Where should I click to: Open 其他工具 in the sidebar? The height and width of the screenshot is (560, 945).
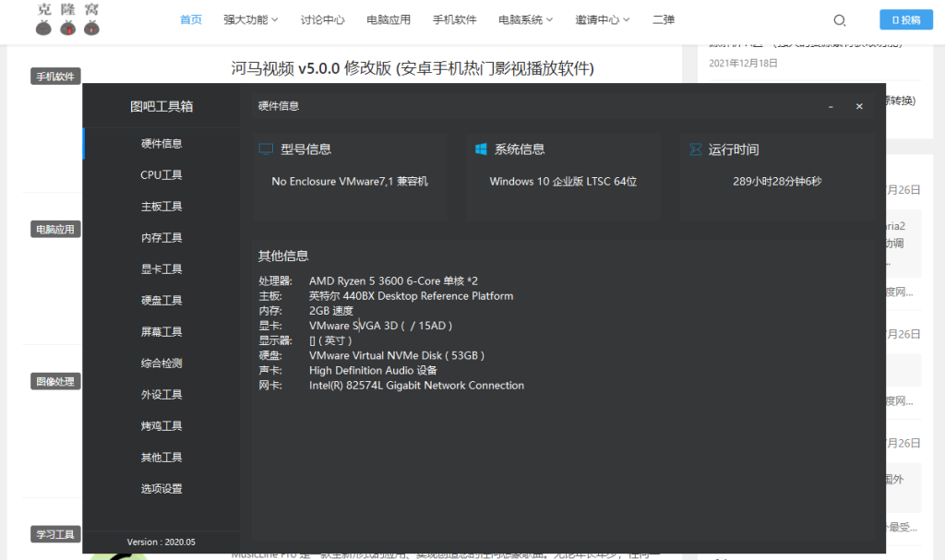(x=161, y=457)
